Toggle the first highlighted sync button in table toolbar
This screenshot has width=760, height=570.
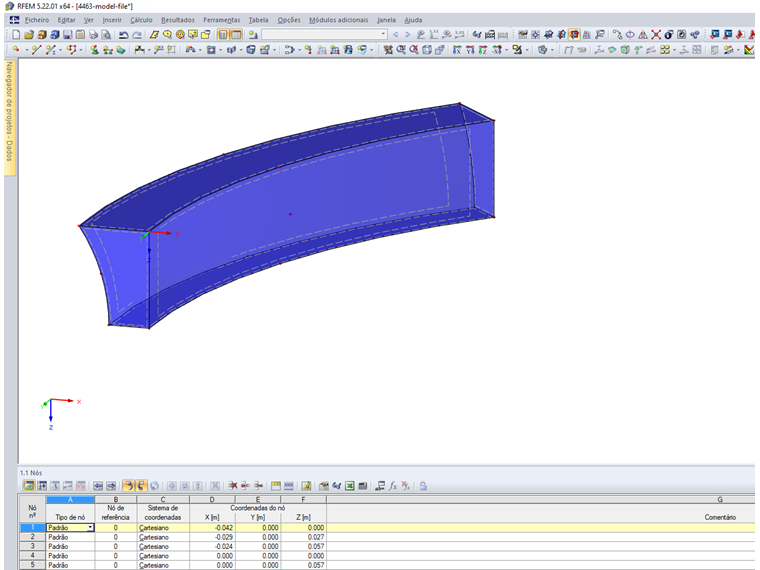(x=128, y=486)
